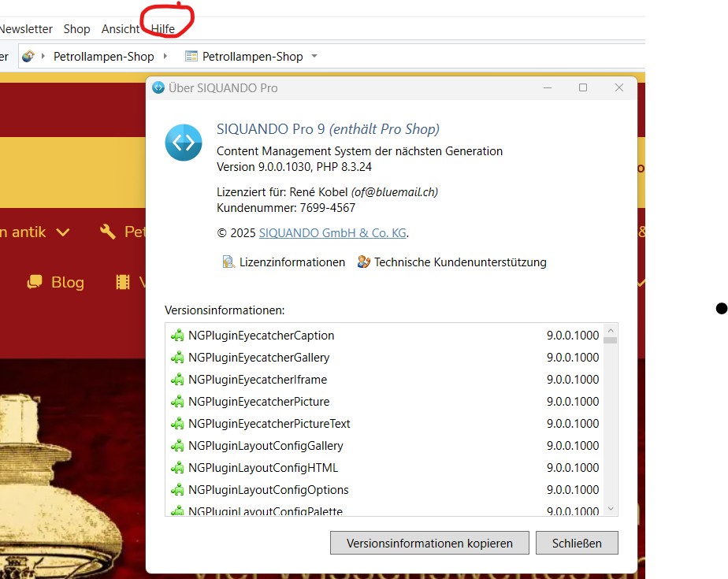
Task: Click the plugin icon of NGPluginEyecatcherGallery
Action: [177, 358]
